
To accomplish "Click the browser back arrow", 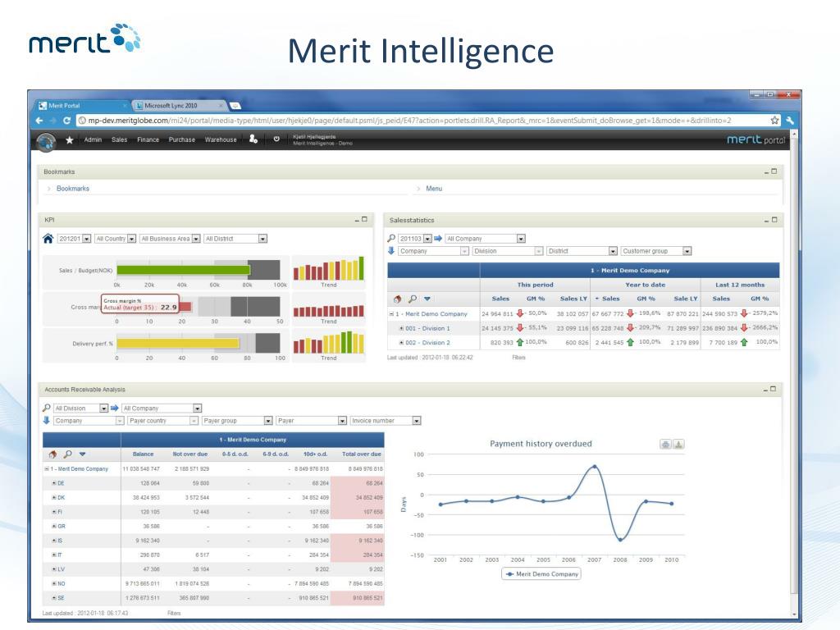I will (39, 121).
